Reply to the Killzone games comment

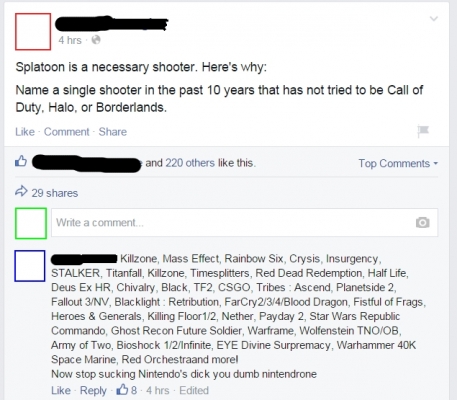(x=93, y=390)
